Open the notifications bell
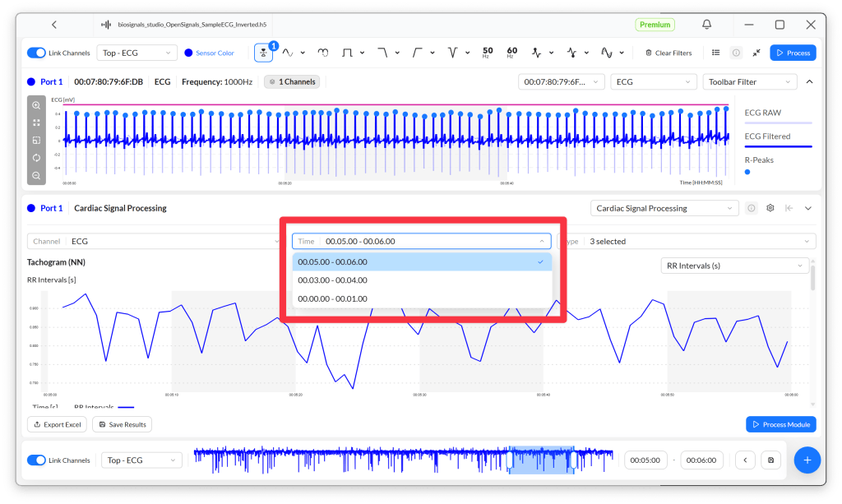 pos(706,24)
